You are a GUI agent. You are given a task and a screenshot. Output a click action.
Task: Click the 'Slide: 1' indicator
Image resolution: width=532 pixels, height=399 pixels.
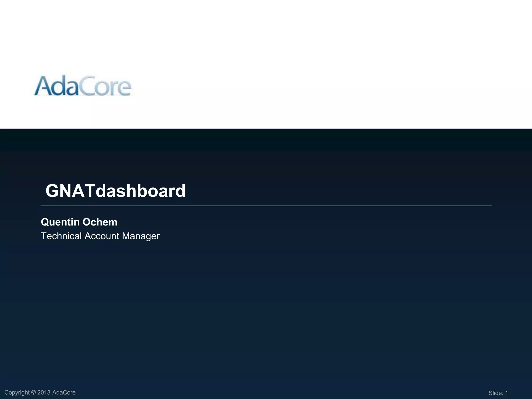498,393
